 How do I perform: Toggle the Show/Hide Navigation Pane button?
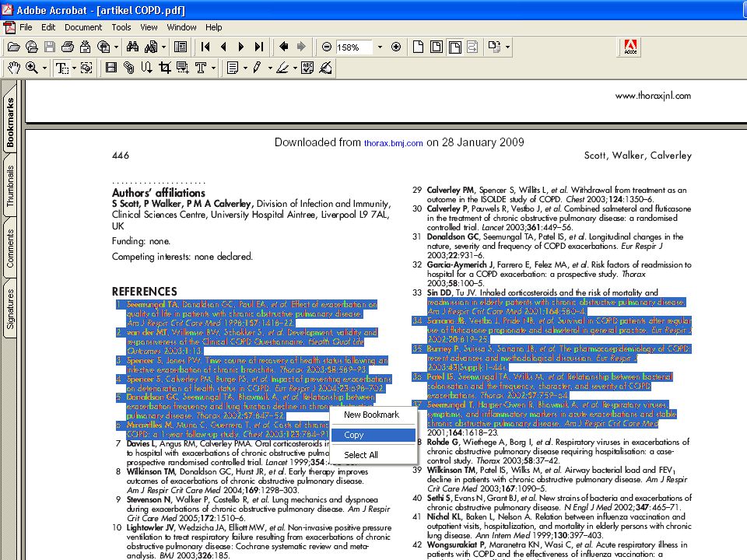coord(181,47)
